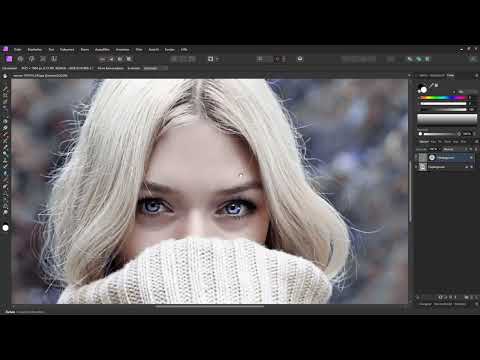Open the Hilfe menu
480x360 pixels.
point(184,50)
